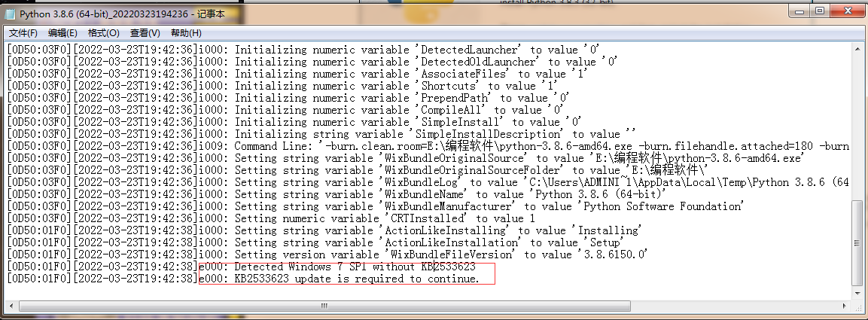Image resolution: width=868 pixels, height=320 pixels.
Task: Click 'Detected Windows 7 SP1 without KB2533623' text
Action: point(355,267)
